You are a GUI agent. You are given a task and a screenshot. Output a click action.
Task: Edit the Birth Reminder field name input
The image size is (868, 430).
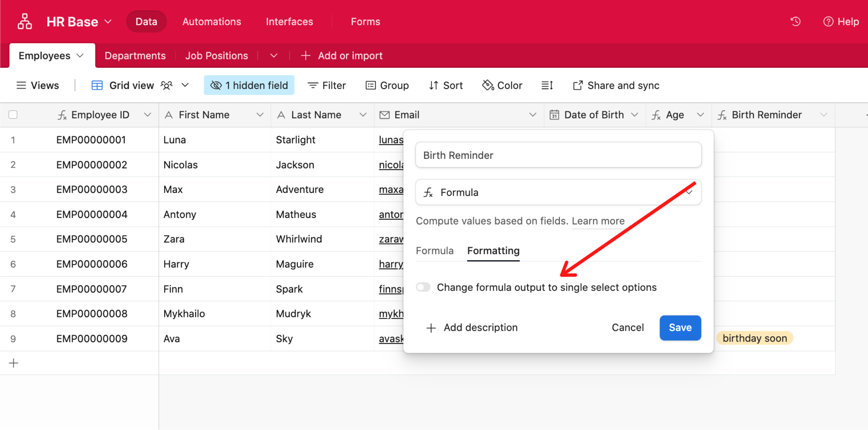(558, 155)
